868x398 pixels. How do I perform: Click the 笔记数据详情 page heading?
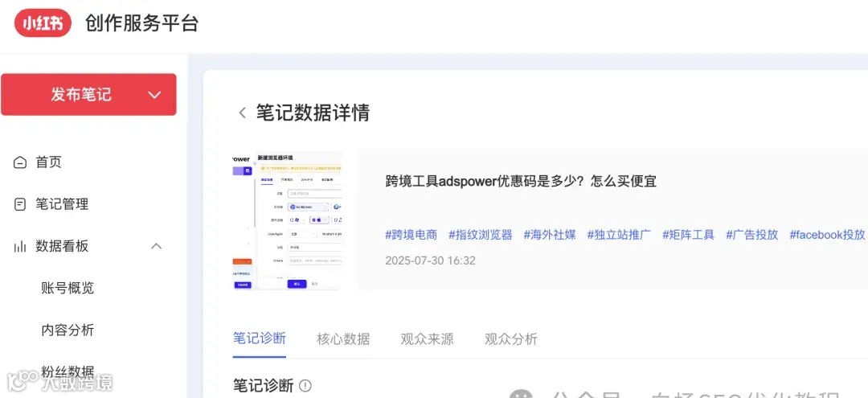coord(313,113)
